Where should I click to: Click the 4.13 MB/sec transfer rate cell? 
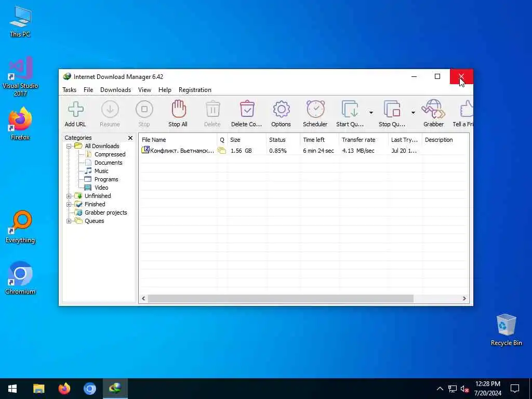pyautogui.click(x=358, y=151)
